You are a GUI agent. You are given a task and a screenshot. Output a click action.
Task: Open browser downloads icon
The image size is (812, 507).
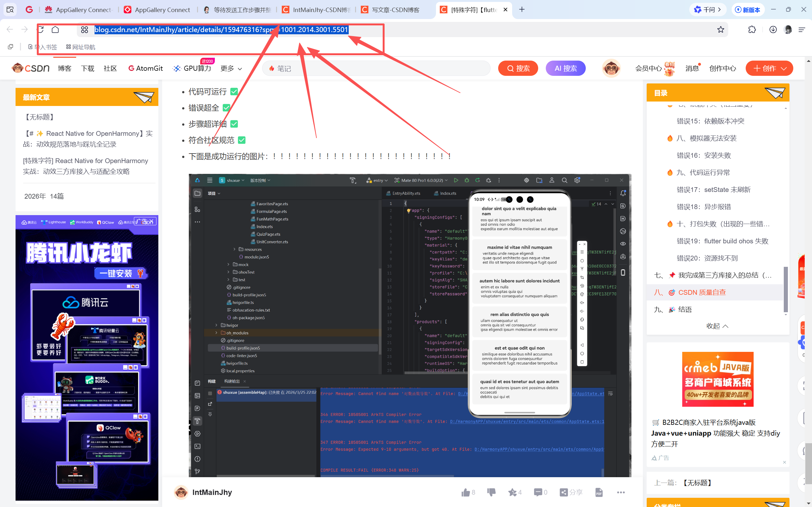click(773, 30)
